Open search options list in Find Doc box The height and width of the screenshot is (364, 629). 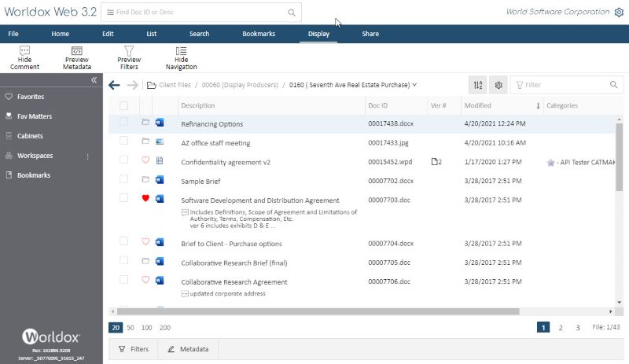[x=110, y=13]
